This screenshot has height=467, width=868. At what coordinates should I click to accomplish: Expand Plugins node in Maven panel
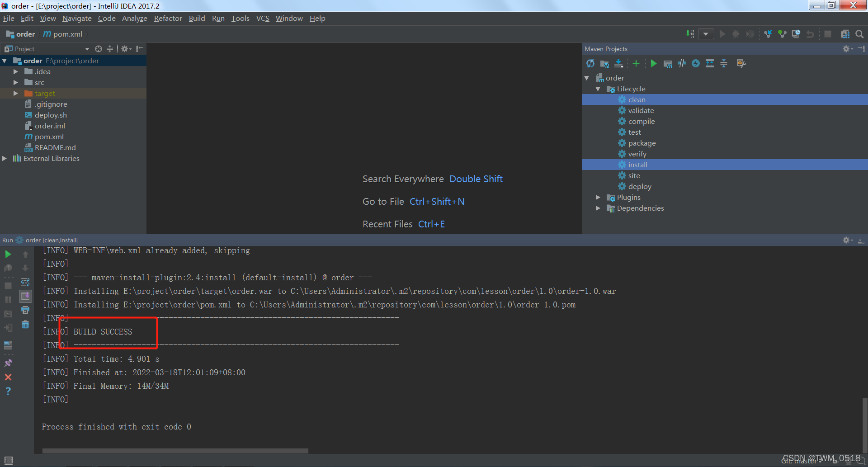click(598, 198)
